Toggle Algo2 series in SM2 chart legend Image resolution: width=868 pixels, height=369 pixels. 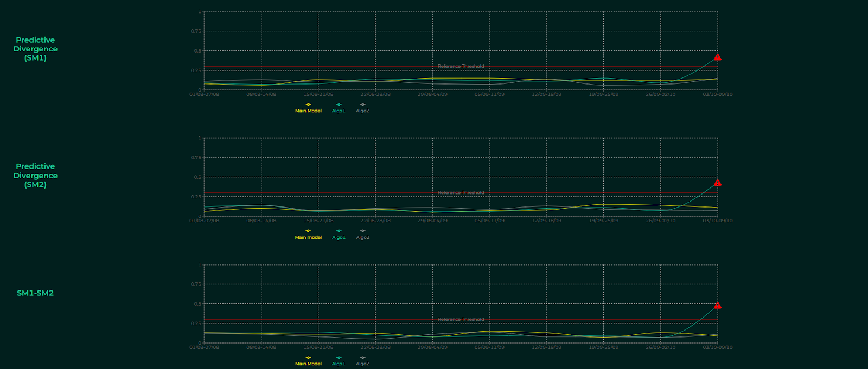tap(362, 235)
